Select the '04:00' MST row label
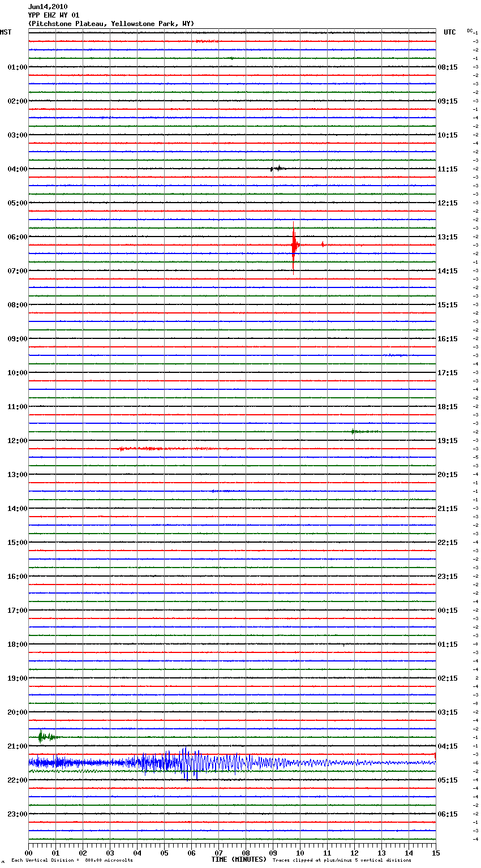 pyautogui.click(x=18, y=169)
